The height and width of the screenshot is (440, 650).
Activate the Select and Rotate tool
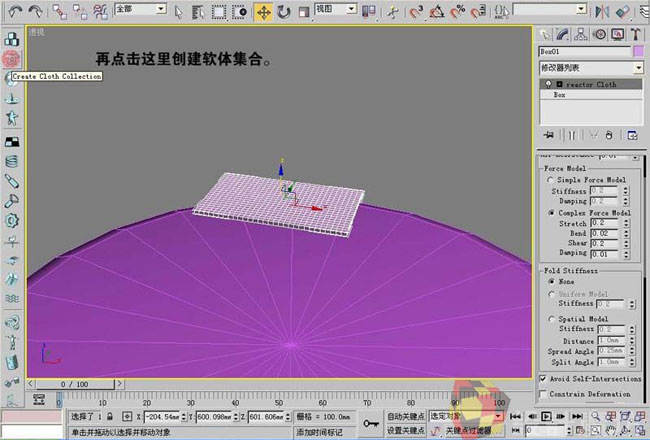click(284, 12)
